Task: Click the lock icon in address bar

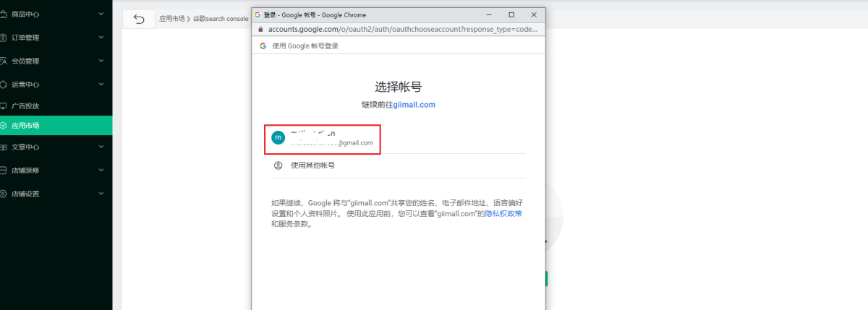Action: [261, 30]
